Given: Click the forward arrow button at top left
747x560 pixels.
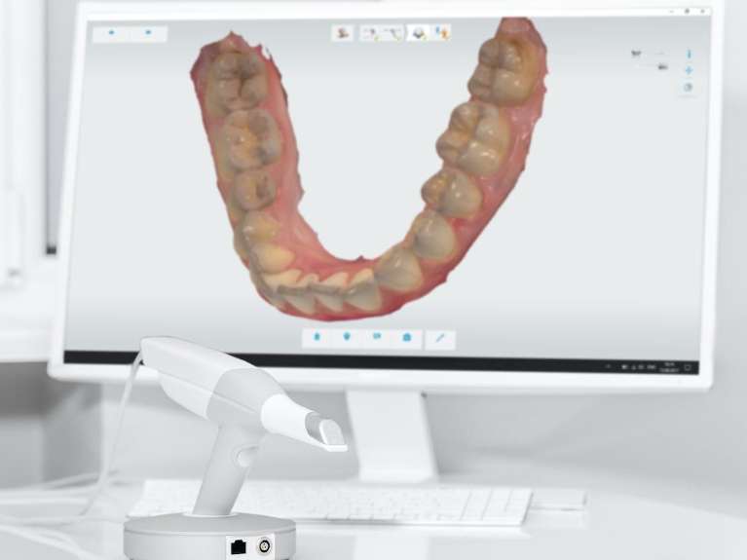Looking at the screenshot, I should tap(148, 33).
